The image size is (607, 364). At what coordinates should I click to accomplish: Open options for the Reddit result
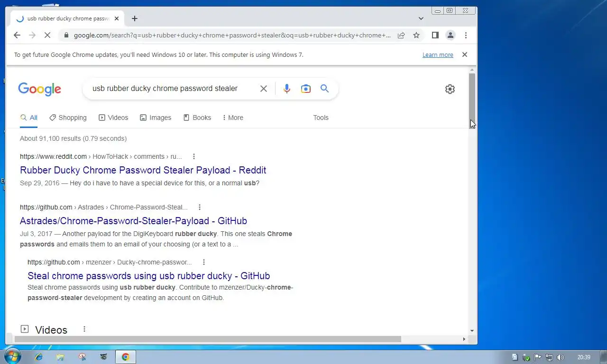pyautogui.click(x=193, y=156)
